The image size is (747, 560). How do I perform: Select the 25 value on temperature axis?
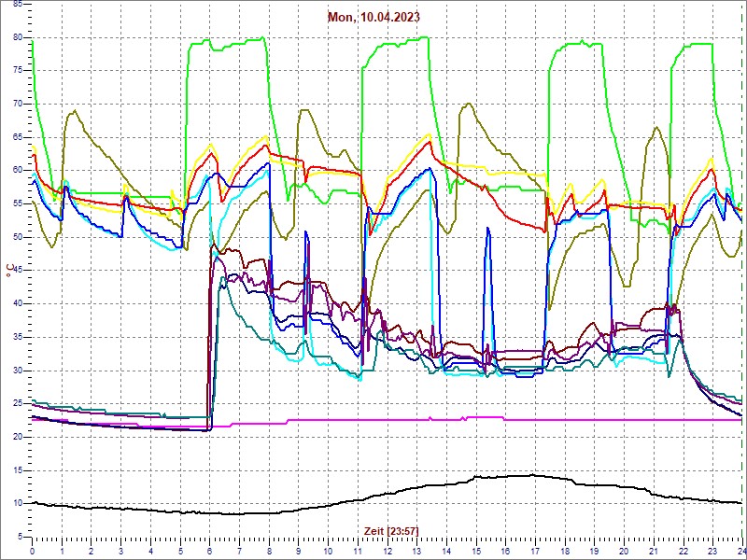pos(17,404)
